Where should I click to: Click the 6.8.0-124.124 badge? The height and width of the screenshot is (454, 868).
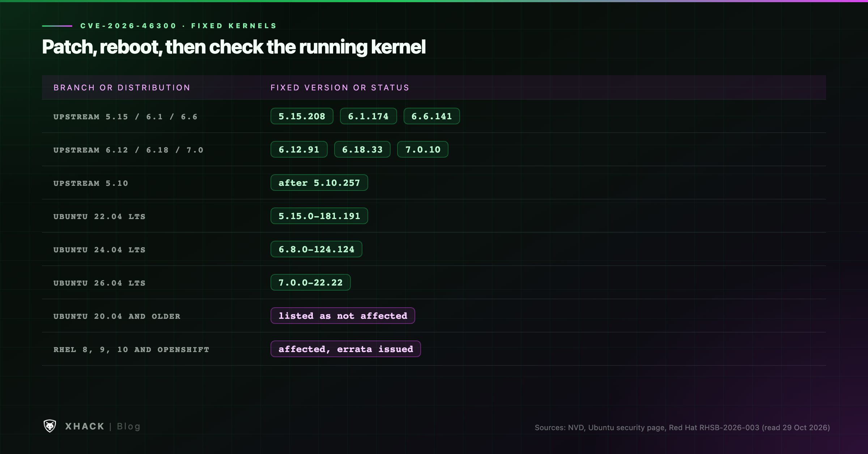pos(316,249)
